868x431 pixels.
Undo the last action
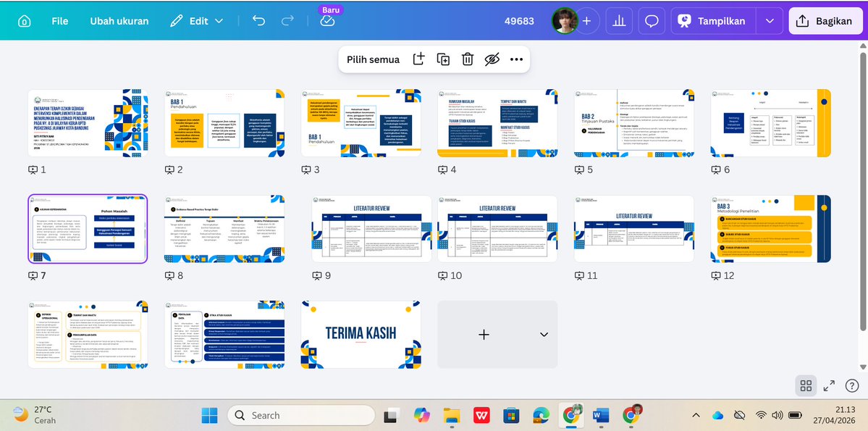tap(258, 21)
